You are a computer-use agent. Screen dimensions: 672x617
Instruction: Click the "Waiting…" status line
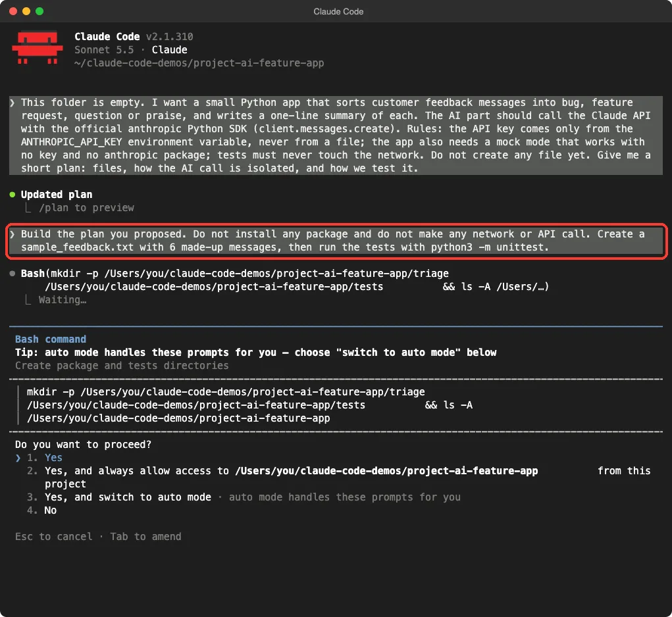coord(63,300)
